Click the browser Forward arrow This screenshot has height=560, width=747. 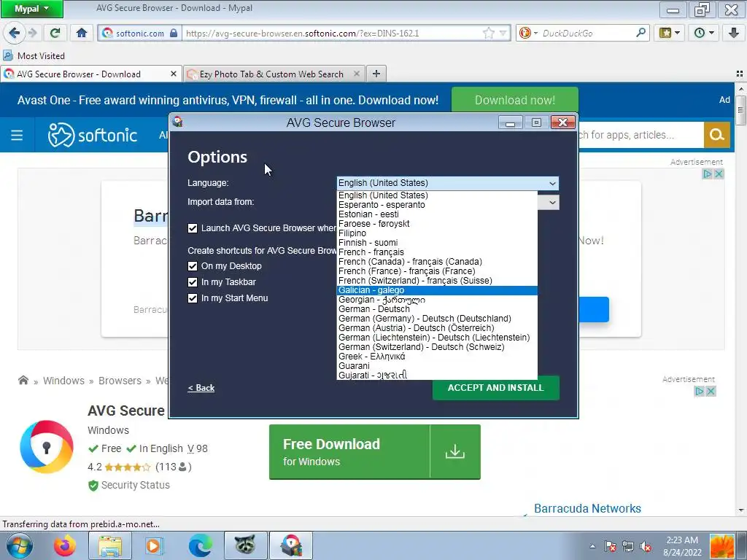32,33
